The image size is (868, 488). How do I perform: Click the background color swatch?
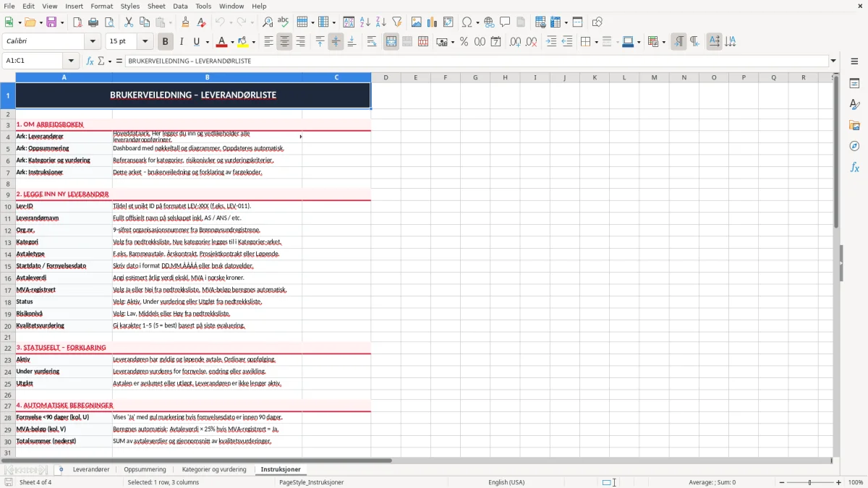(243, 42)
